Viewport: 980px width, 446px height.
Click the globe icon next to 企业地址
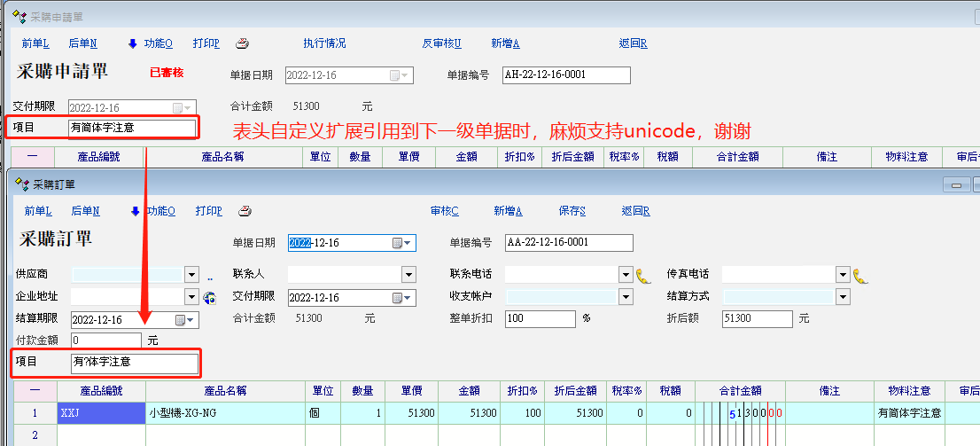coord(210,297)
